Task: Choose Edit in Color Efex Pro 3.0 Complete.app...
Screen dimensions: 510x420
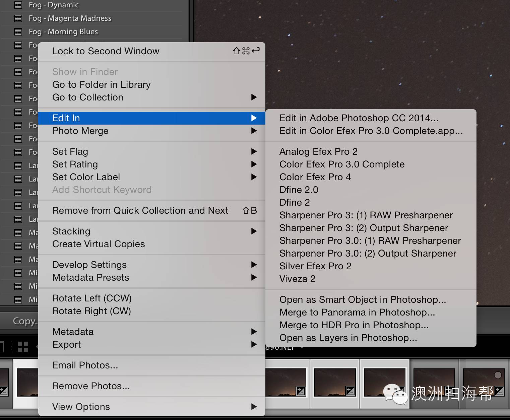Action: [x=371, y=131]
